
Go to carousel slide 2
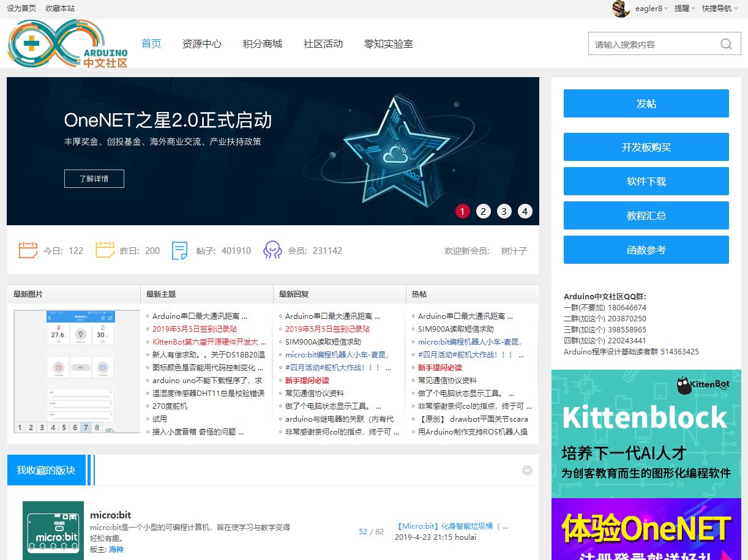[x=484, y=211]
